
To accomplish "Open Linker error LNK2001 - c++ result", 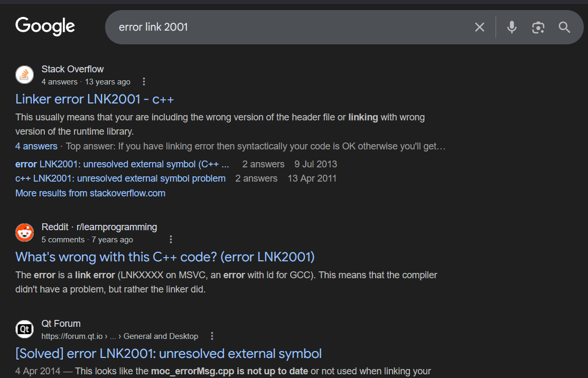I will [95, 99].
